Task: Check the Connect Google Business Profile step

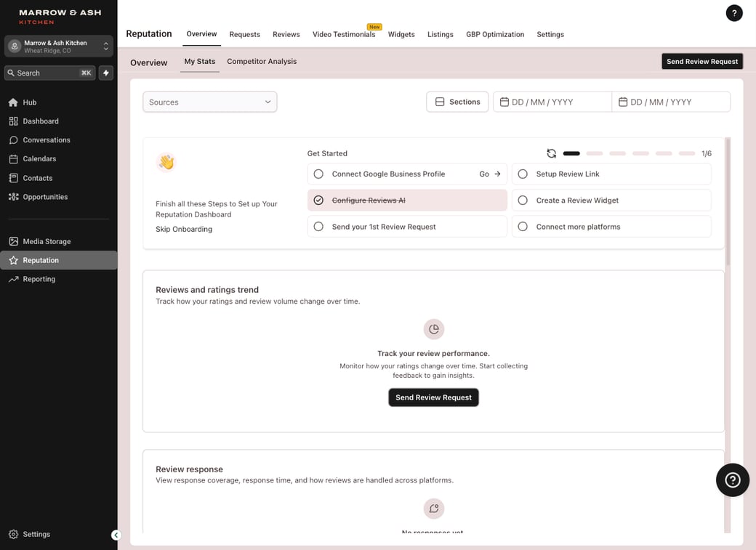Action: (318, 174)
